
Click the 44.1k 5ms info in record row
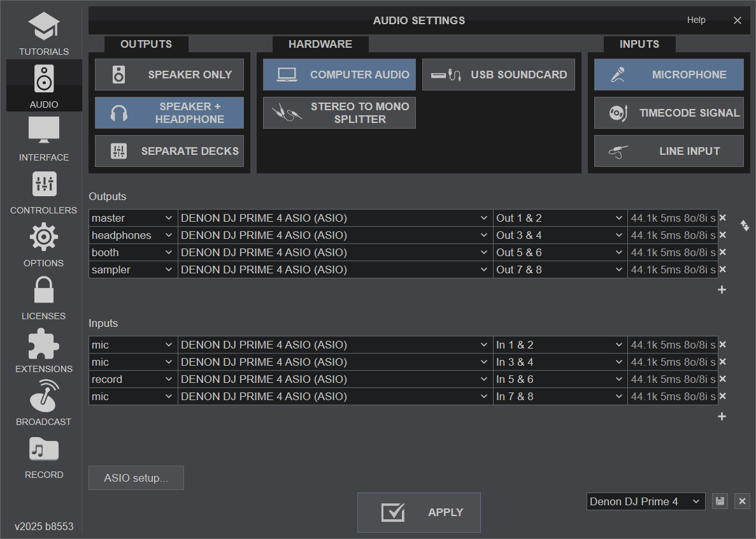click(673, 380)
